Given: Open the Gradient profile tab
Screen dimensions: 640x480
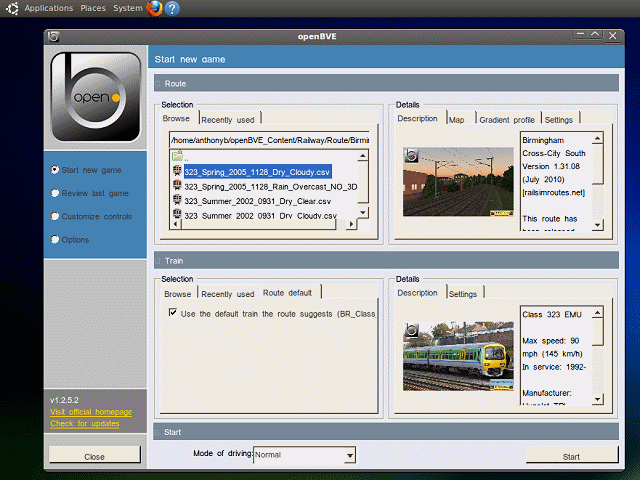Looking at the screenshot, I should [x=507, y=120].
